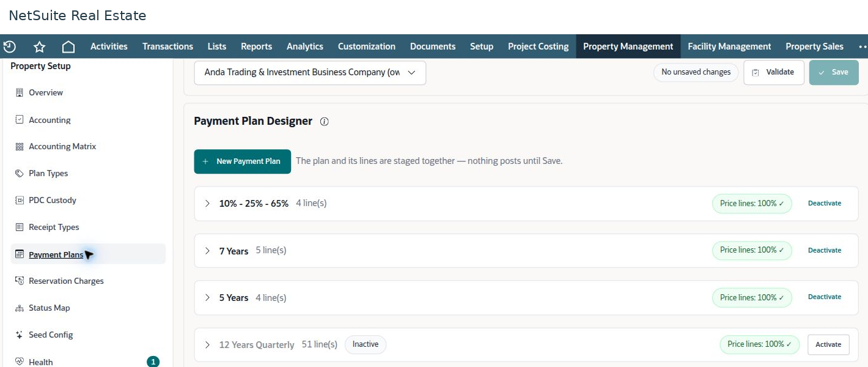868x367 pixels.
Task: Open the Facility Management menu
Action: 729,46
